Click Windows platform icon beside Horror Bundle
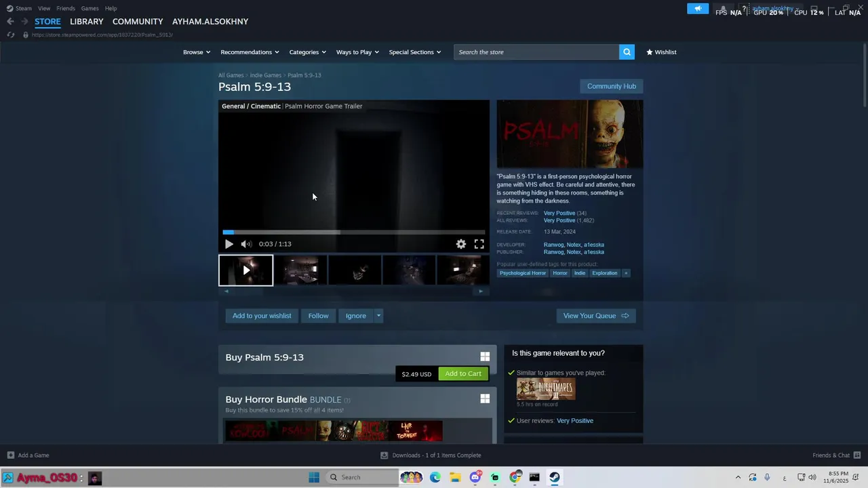The height and width of the screenshot is (488, 868). tap(485, 399)
